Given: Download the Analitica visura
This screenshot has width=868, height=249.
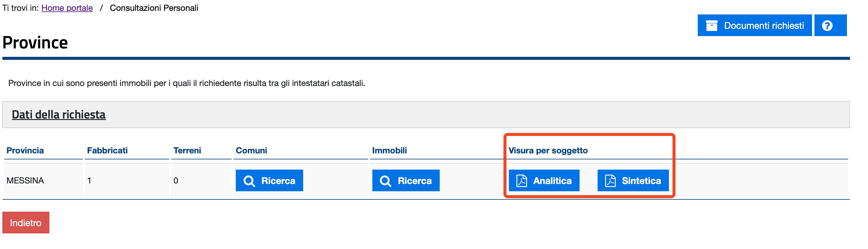Looking at the screenshot, I should coord(544,180).
